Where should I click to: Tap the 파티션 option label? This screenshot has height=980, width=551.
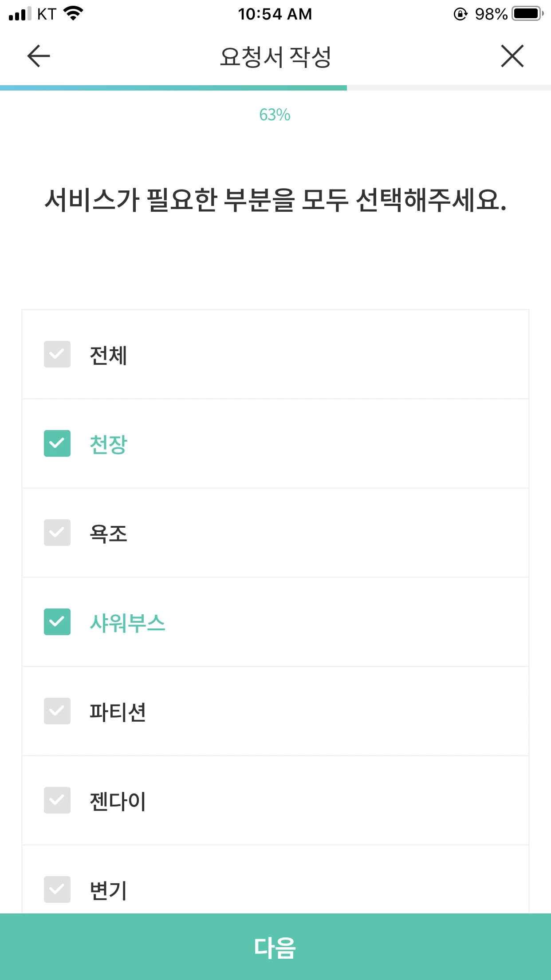point(118,712)
